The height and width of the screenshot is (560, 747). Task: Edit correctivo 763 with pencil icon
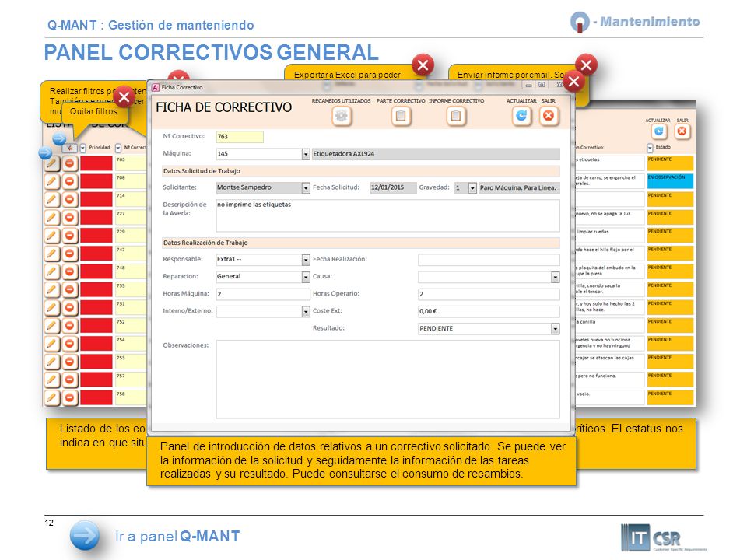click(x=52, y=164)
